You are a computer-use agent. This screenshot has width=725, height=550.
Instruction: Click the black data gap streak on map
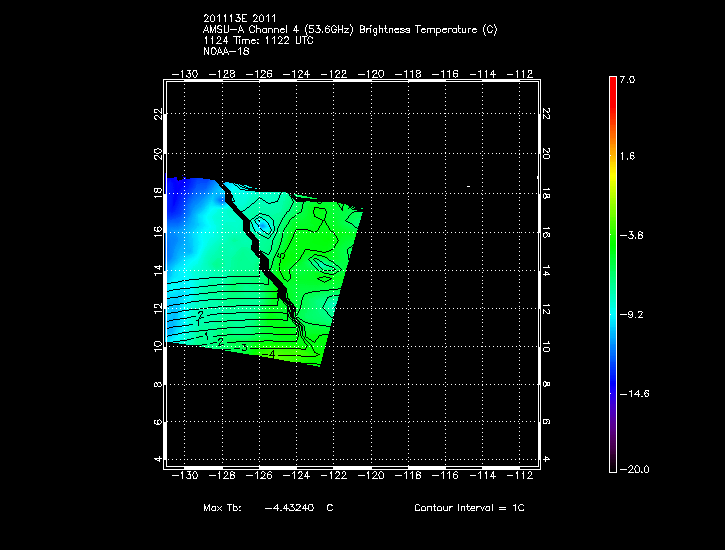click(268, 260)
